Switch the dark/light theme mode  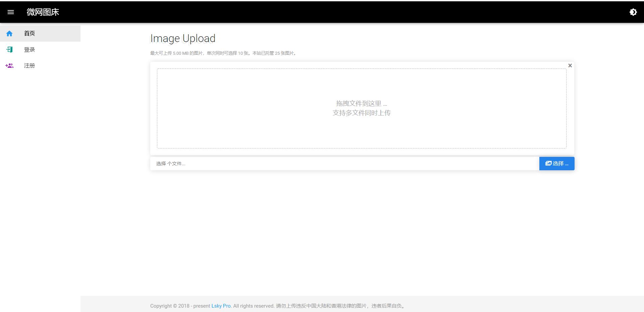click(x=633, y=12)
